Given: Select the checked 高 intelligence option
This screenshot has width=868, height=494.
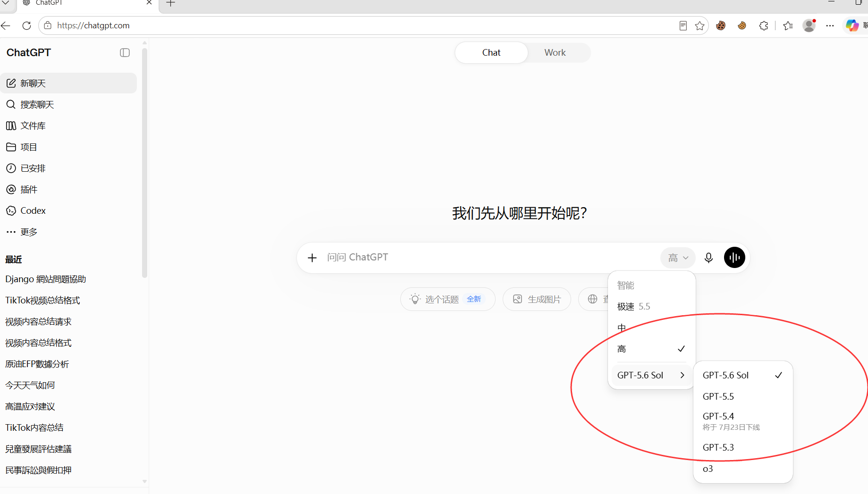Looking at the screenshot, I should 651,349.
